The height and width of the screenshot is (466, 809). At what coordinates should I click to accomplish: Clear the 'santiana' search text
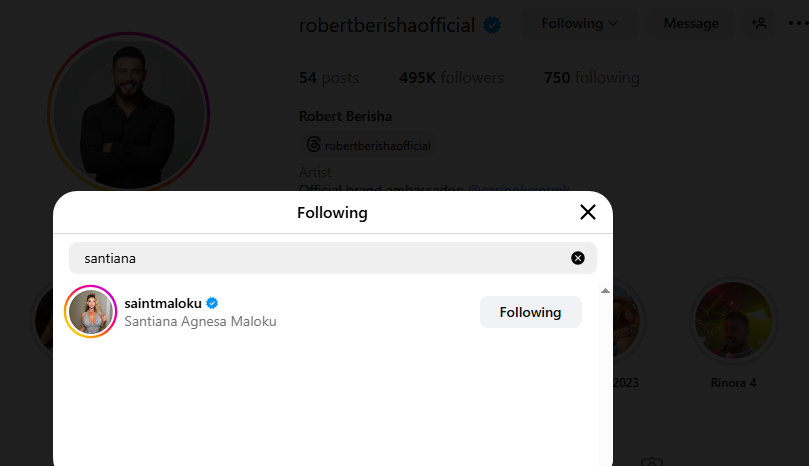[578, 258]
